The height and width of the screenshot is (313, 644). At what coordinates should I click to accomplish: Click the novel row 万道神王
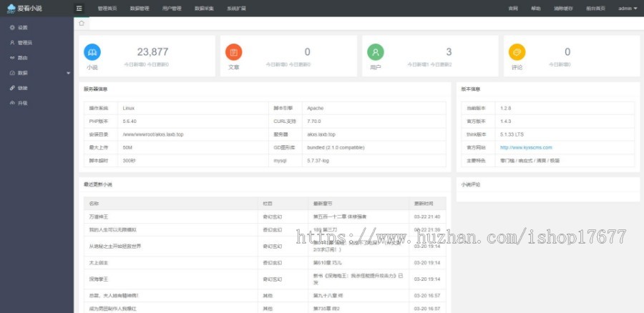(x=99, y=217)
